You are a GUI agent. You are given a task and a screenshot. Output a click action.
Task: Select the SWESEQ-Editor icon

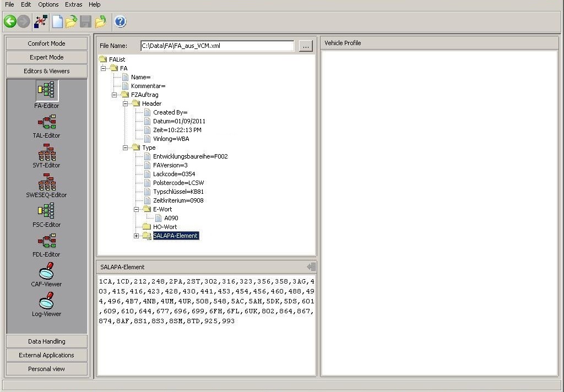(x=47, y=182)
